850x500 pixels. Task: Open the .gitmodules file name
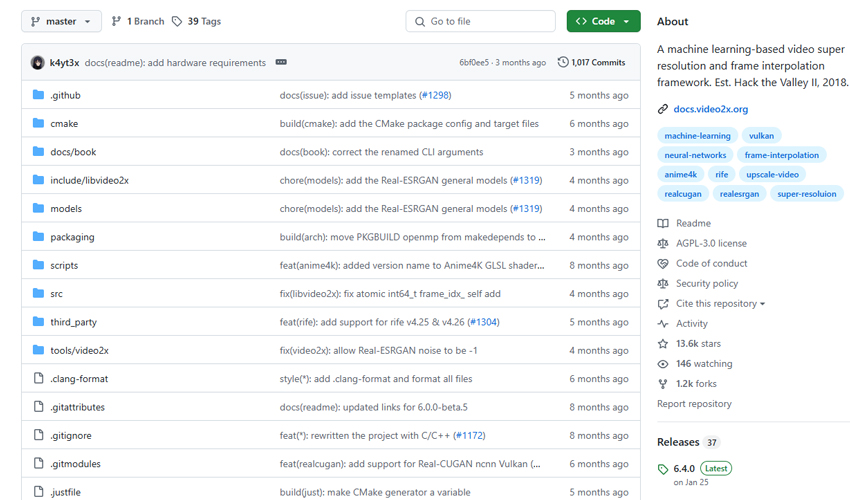click(x=75, y=464)
